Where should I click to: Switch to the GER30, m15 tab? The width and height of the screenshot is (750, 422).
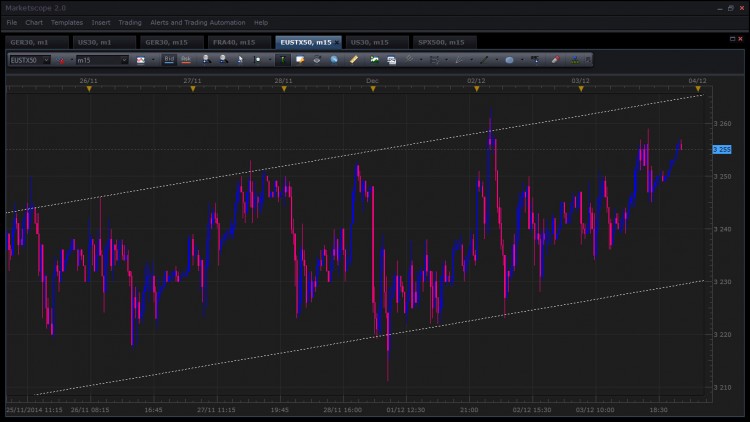(172, 42)
